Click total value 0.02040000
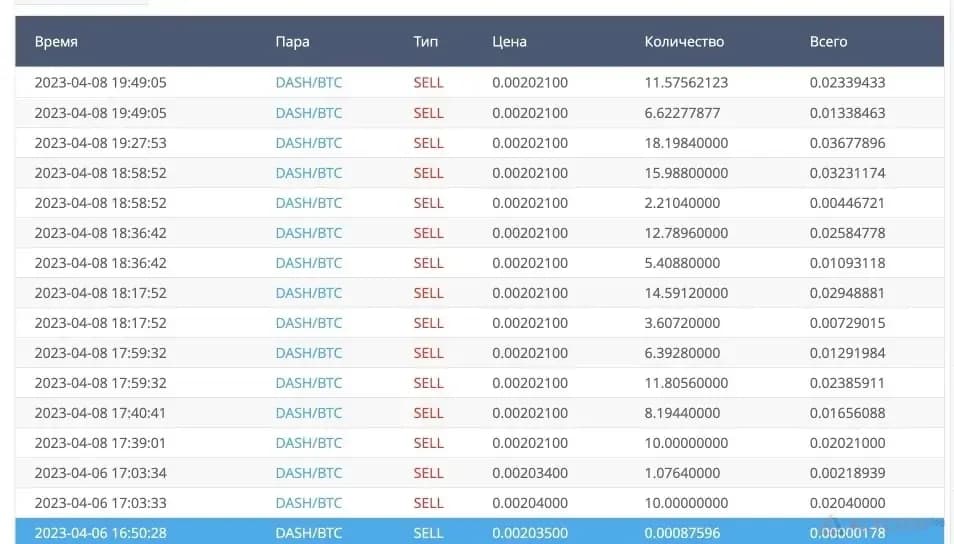The image size is (954, 544). point(847,503)
